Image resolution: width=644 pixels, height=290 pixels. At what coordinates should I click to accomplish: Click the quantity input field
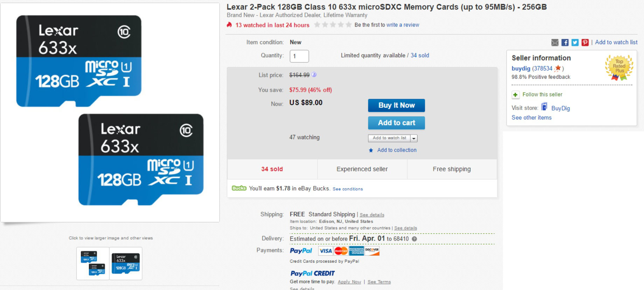click(299, 56)
